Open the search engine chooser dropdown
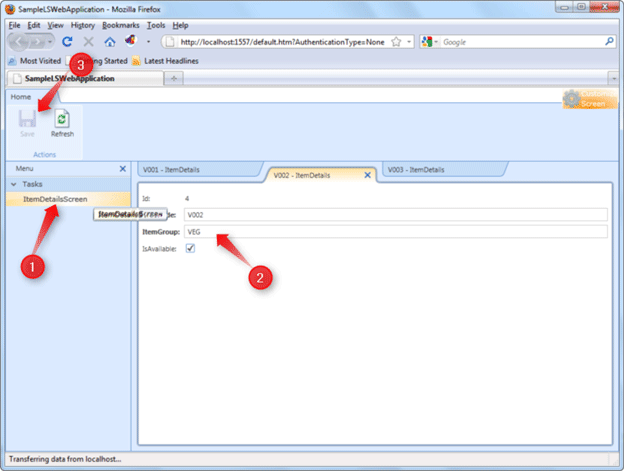The image size is (624, 471). click(x=436, y=42)
